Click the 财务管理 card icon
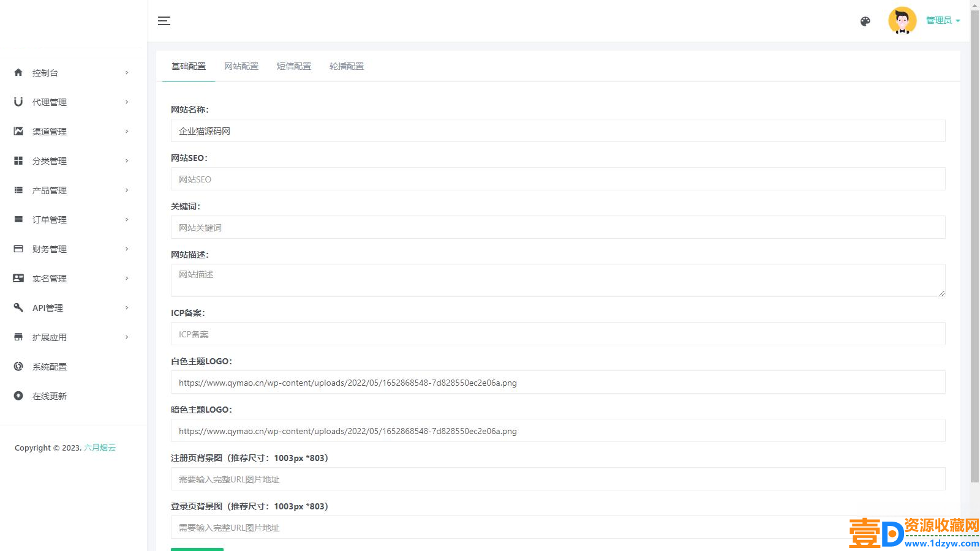The width and height of the screenshot is (980, 551). 18,249
